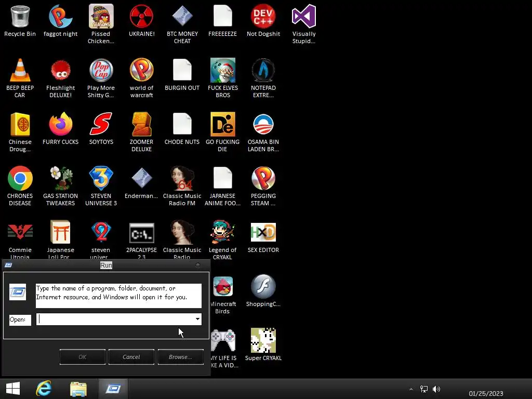Open the CHODE NUTS blank file icon
This screenshot has width=532, height=399.
[182, 124]
